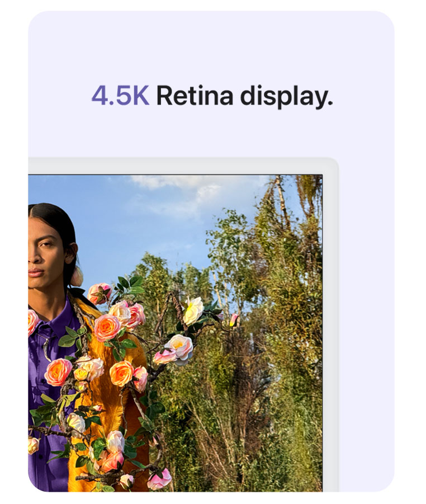
Task: Click the pink flower behind the woman's ear
Action: pyautogui.click(x=77, y=276)
